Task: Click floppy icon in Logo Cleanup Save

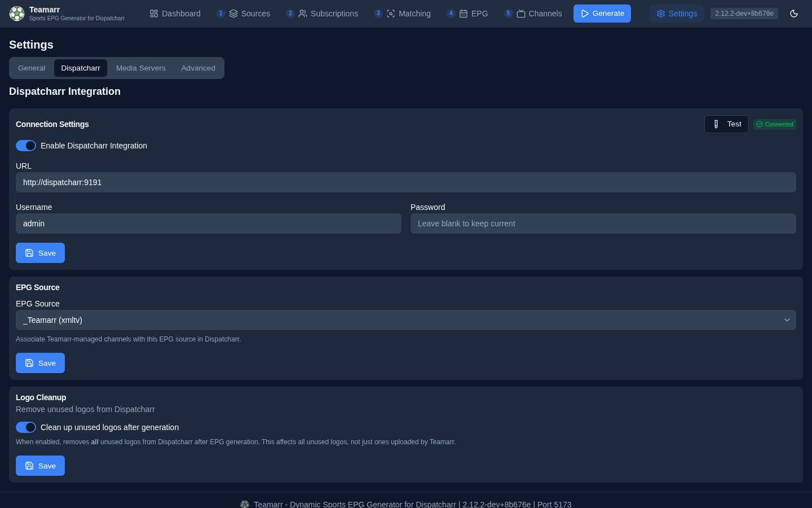Action: pyautogui.click(x=29, y=466)
